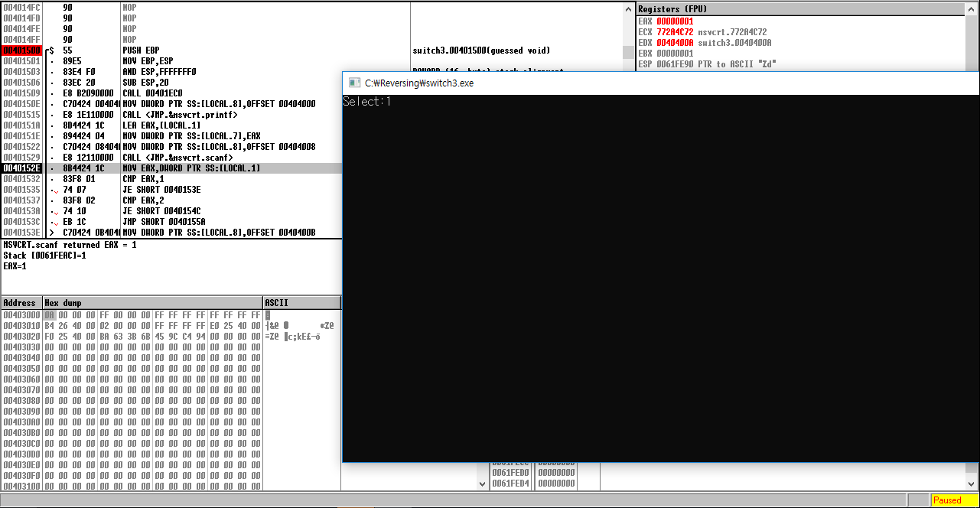Select dump row address 004030F0

(x=21, y=476)
